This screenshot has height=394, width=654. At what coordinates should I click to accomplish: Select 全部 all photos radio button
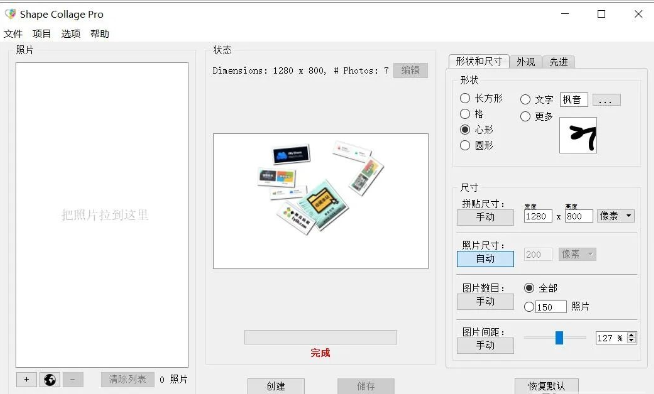tap(529, 288)
